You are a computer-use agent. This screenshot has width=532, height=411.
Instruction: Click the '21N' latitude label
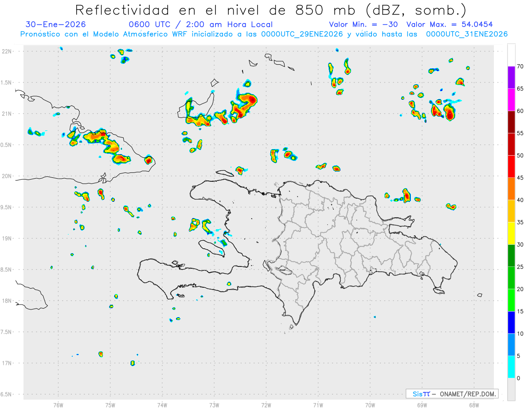click(x=7, y=114)
